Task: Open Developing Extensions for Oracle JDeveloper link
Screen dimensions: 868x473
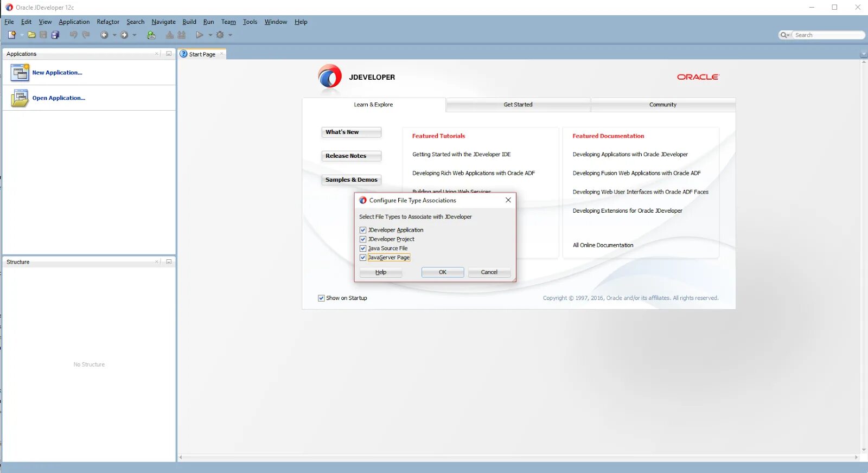Action: pos(627,211)
